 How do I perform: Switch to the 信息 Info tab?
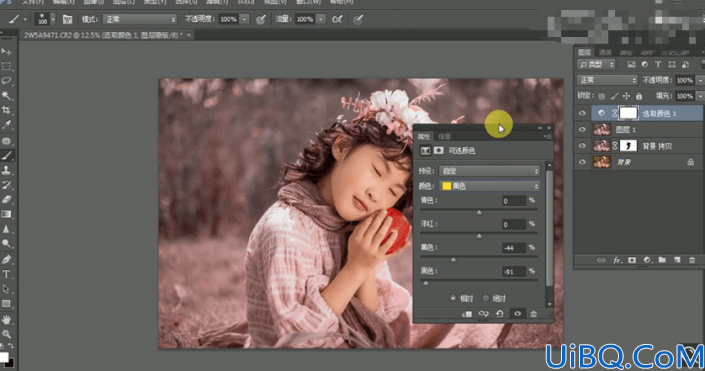tap(444, 136)
